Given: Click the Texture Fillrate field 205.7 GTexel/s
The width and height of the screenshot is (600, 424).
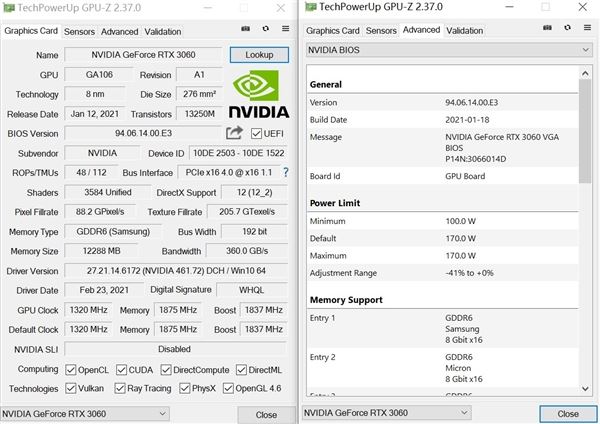Looking at the screenshot, I should tap(247, 212).
